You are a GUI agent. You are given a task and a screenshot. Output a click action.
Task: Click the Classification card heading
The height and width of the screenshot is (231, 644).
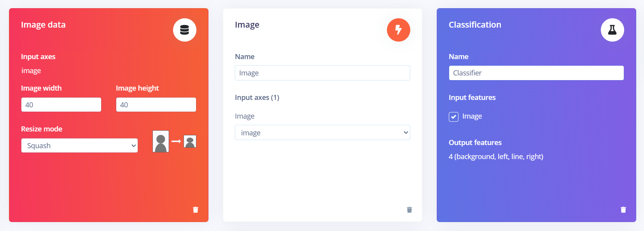475,25
